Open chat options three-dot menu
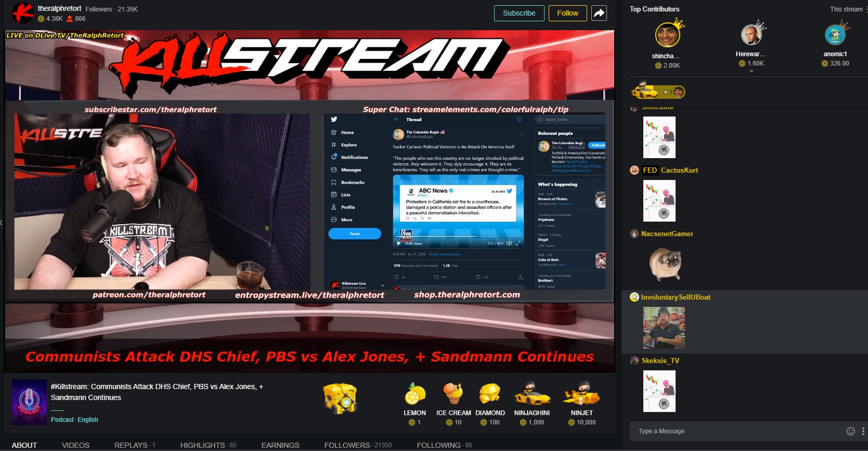The width and height of the screenshot is (868, 451). click(x=863, y=431)
